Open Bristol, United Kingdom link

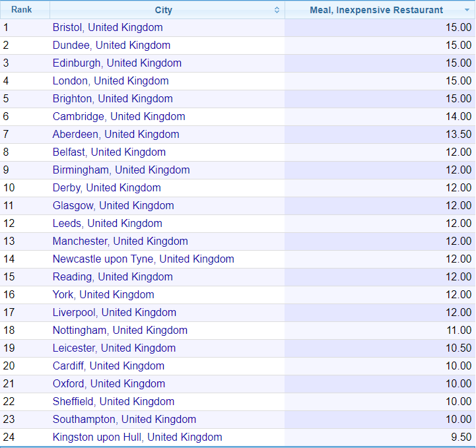[108, 28]
